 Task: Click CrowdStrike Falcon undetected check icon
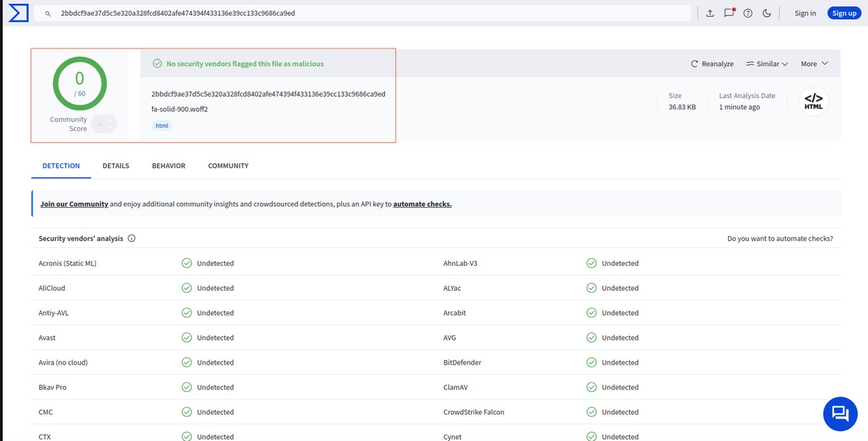coord(591,412)
